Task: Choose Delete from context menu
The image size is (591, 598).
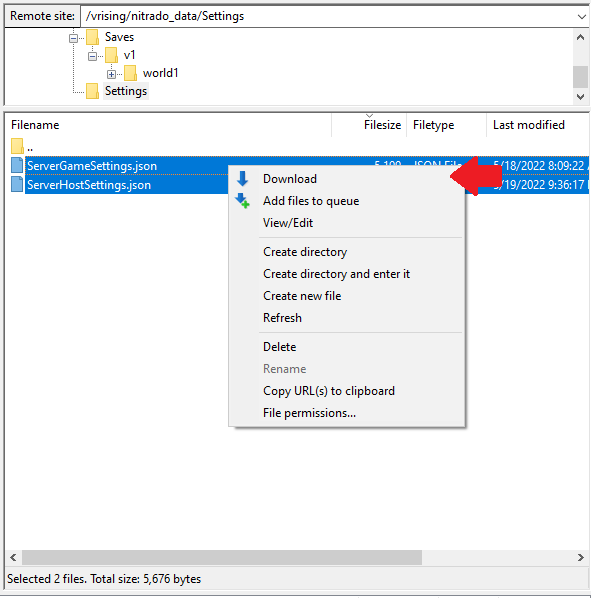Action: 346,347
